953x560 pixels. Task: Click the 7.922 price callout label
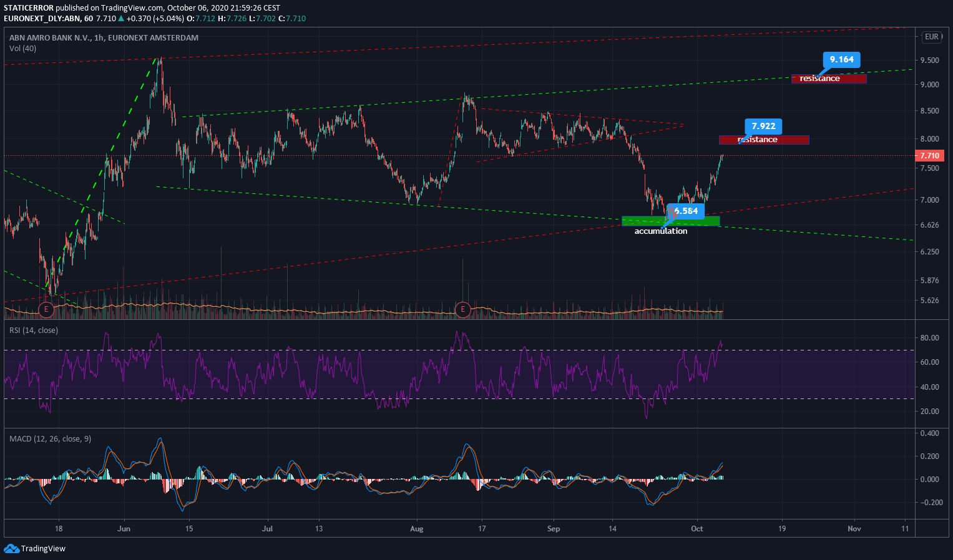763,126
